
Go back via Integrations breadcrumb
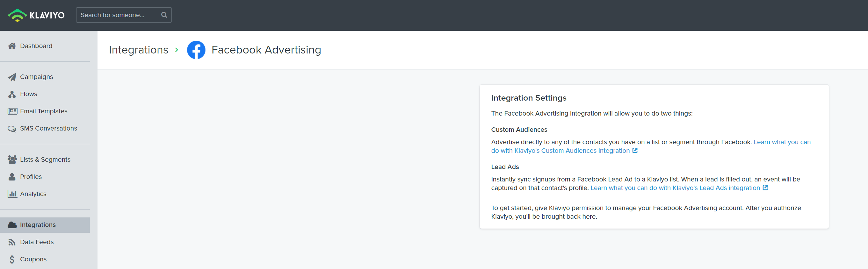coord(139,50)
